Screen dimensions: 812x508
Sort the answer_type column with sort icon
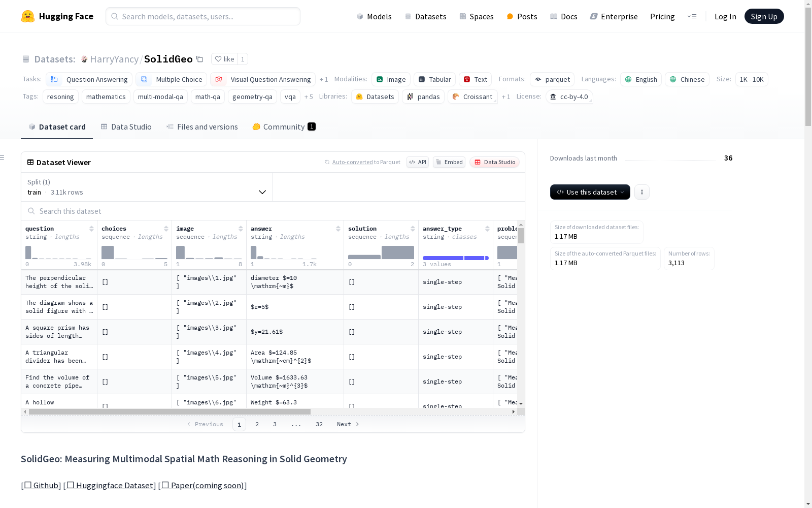487,229
